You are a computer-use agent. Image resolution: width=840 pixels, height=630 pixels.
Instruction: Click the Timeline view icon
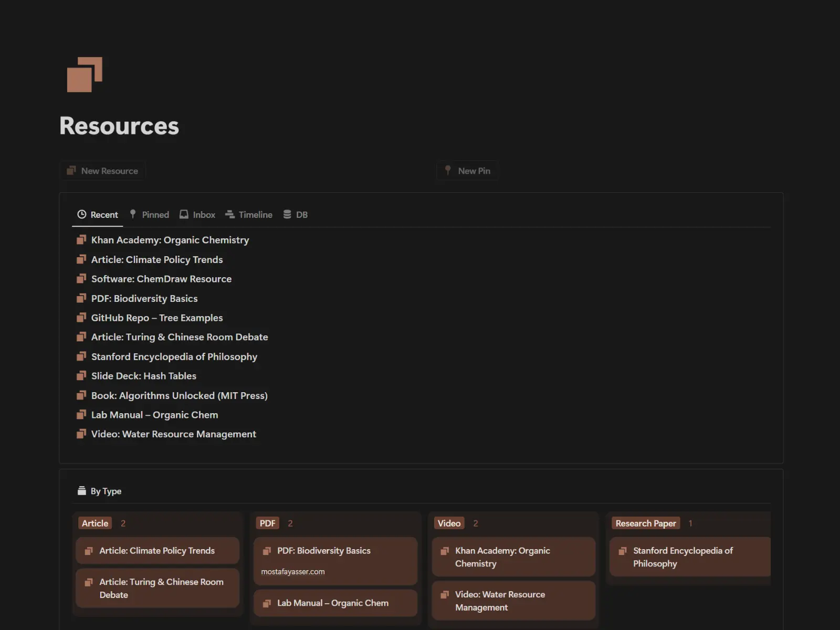click(x=230, y=214)
